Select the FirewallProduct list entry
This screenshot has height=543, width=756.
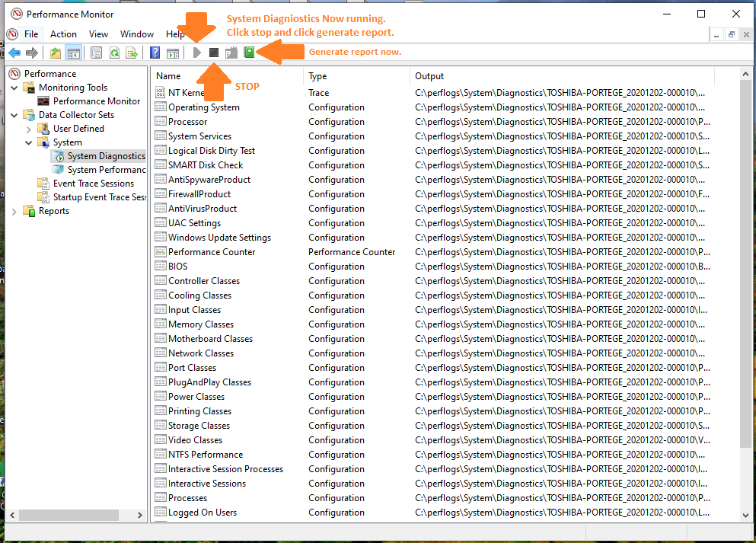(199, 194)
